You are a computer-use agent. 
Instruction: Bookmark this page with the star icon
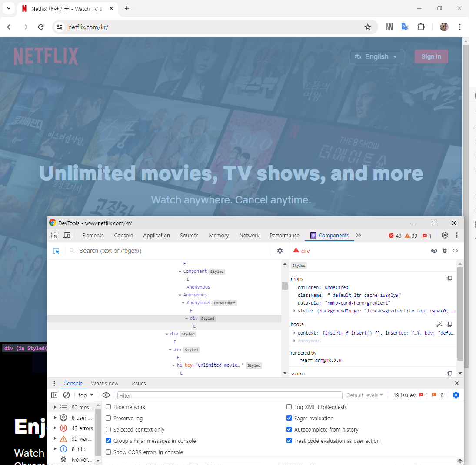pyautogui.click(x=368, y=27)
